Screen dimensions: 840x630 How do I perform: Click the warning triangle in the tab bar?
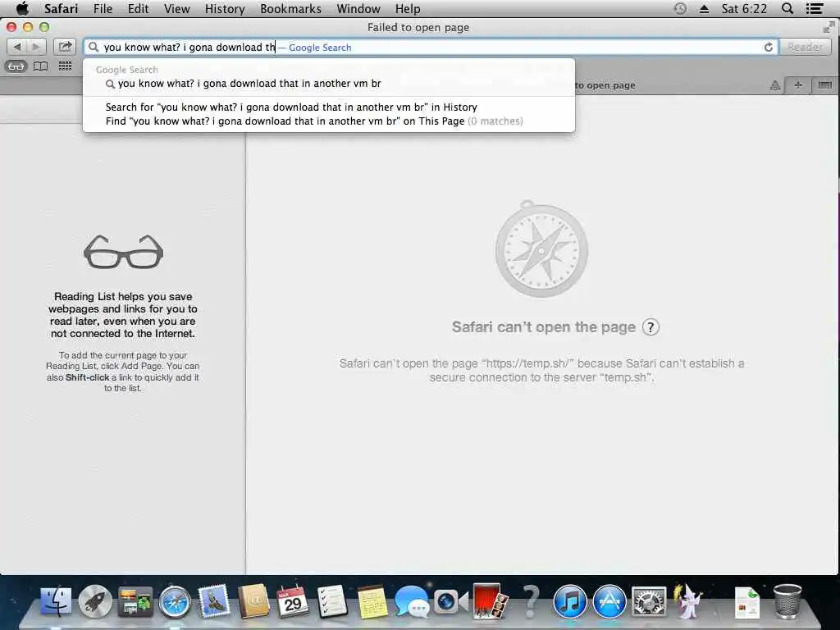[x=774, y=85]
